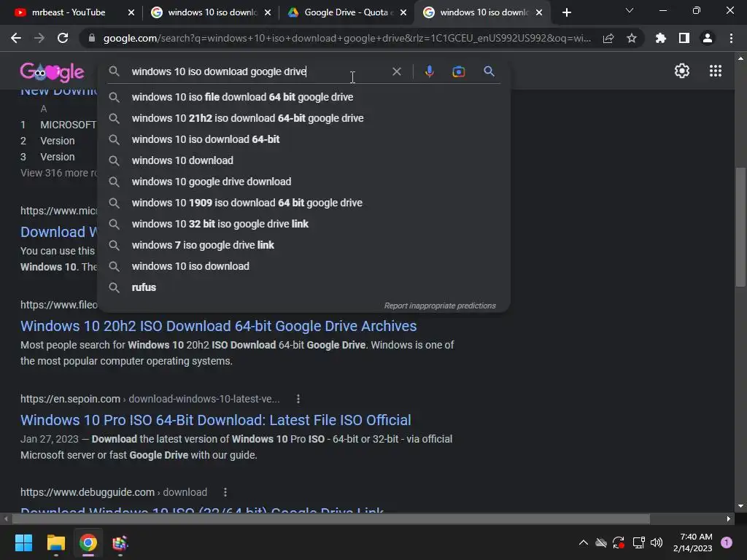Screen dimensions: 747x560
Task: Show hidden system tray icons
Action: pos(583,542)
